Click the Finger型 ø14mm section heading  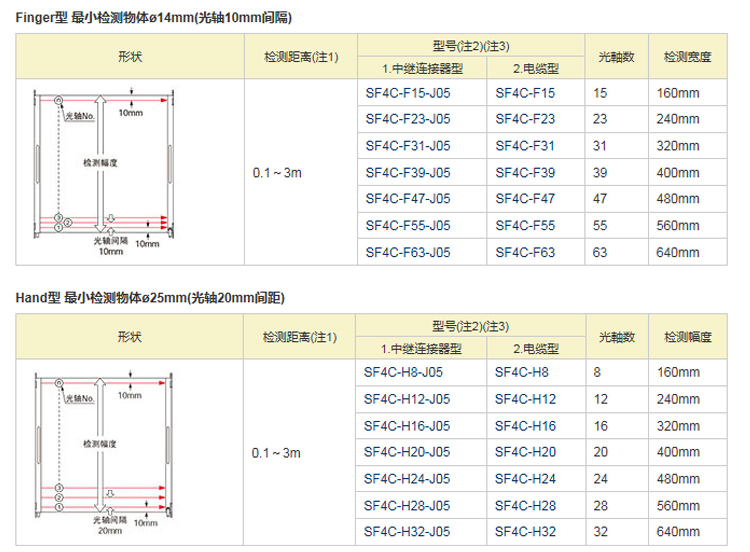154,17
